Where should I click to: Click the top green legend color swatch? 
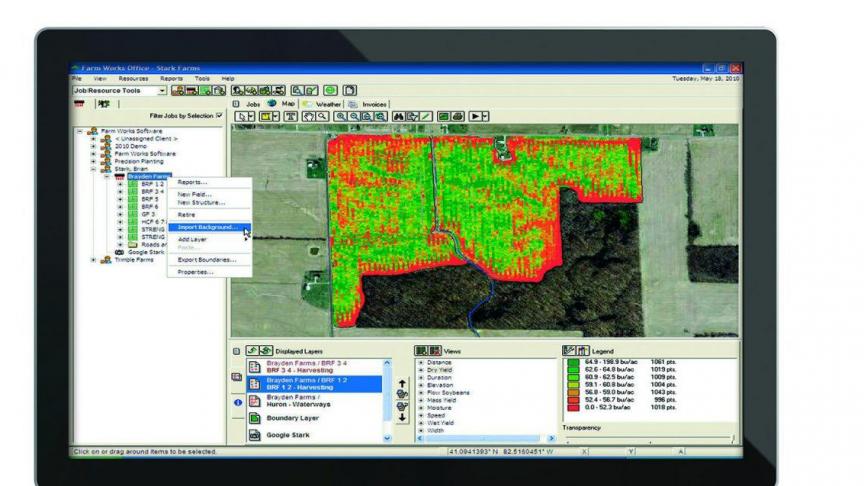[x=571, y=363]
